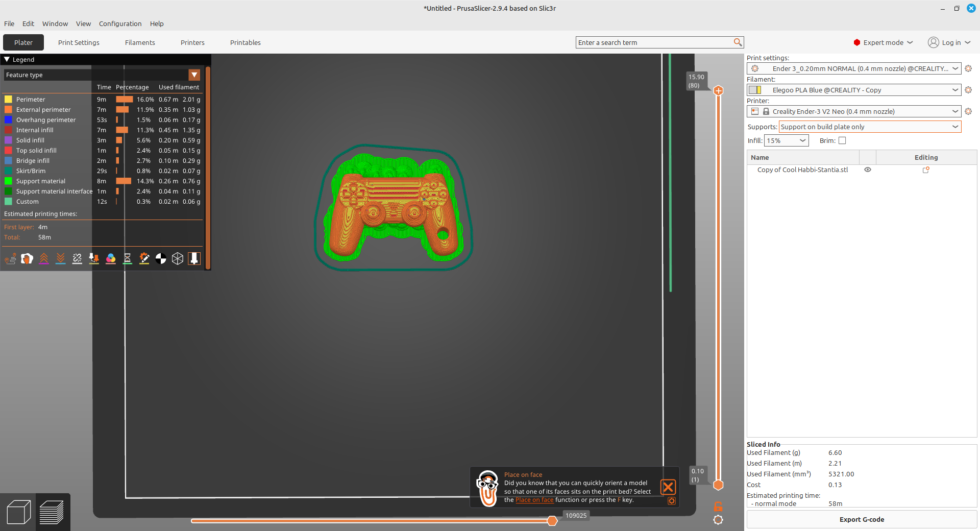The image size is (980, 531).
Task: Toggle tool changes visibility icon
Action: (x=94, y=259)
